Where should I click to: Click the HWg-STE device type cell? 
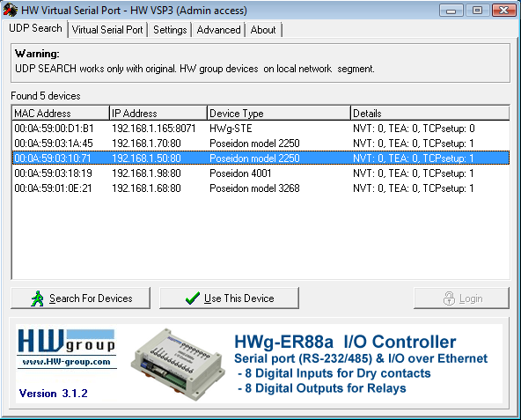(x=231, y=129)
